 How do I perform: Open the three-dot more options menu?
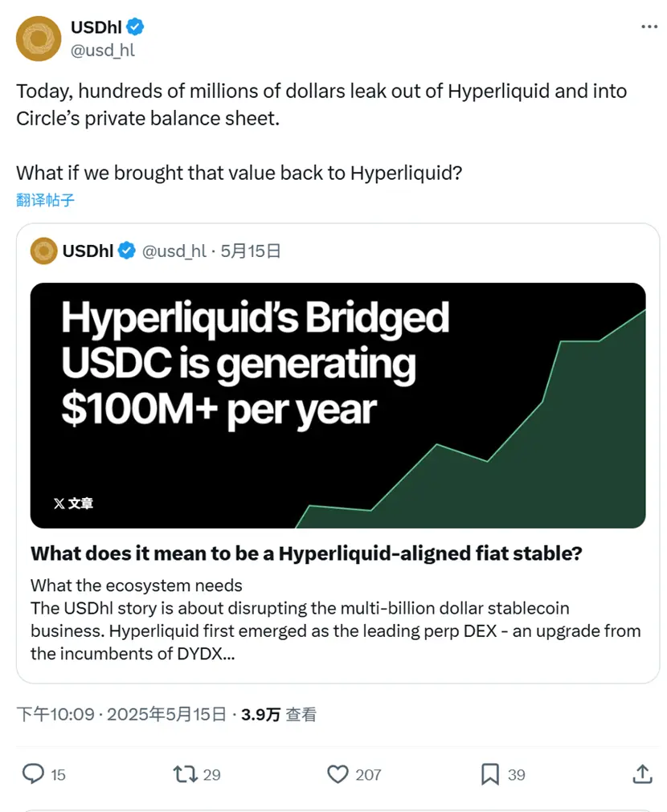point(649,27)
